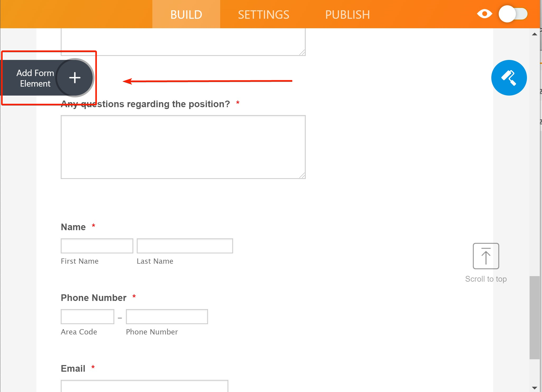Click the scrollbar down arrow
The image size is (542, 392).
pos(535,388)
